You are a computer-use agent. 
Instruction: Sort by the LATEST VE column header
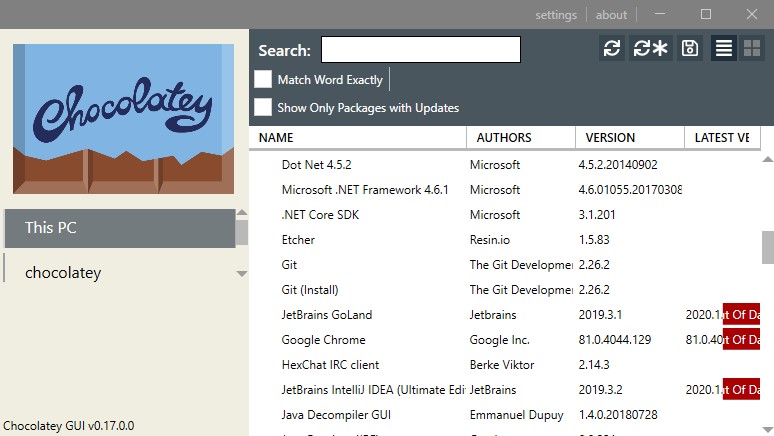[x=722, y=138]
